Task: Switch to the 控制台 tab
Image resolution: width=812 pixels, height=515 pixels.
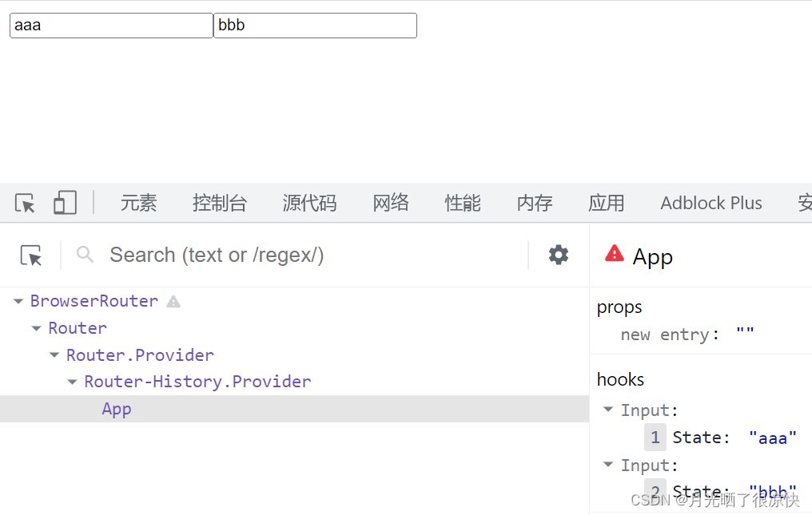Action: pos(219,203)
